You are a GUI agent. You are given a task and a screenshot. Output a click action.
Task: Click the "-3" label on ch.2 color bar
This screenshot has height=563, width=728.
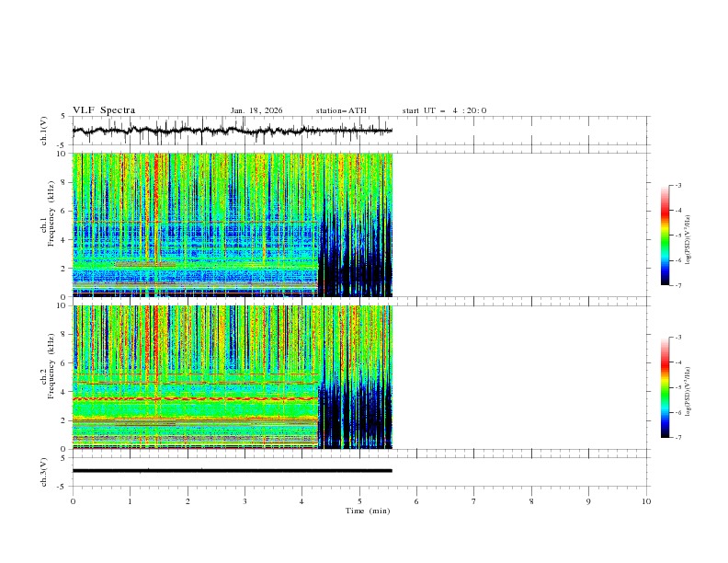pos(678,338)
